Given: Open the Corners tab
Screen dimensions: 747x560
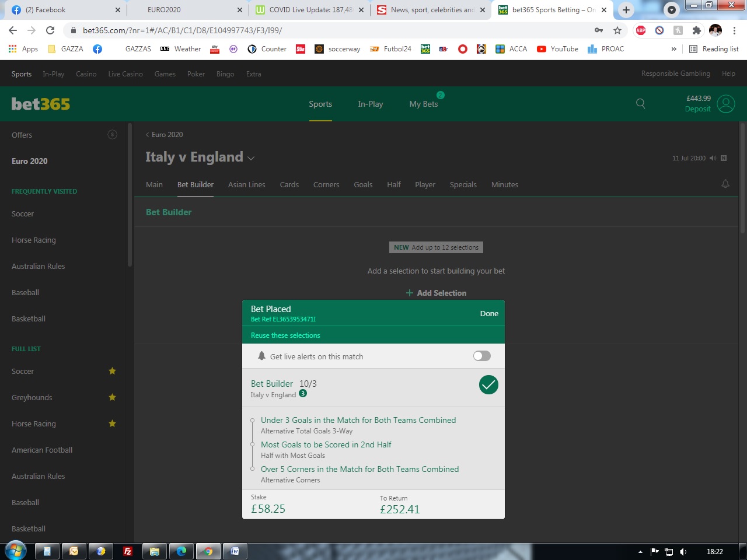Looking at the screenshot, I should pyautogui.click(x=326, y=184).
